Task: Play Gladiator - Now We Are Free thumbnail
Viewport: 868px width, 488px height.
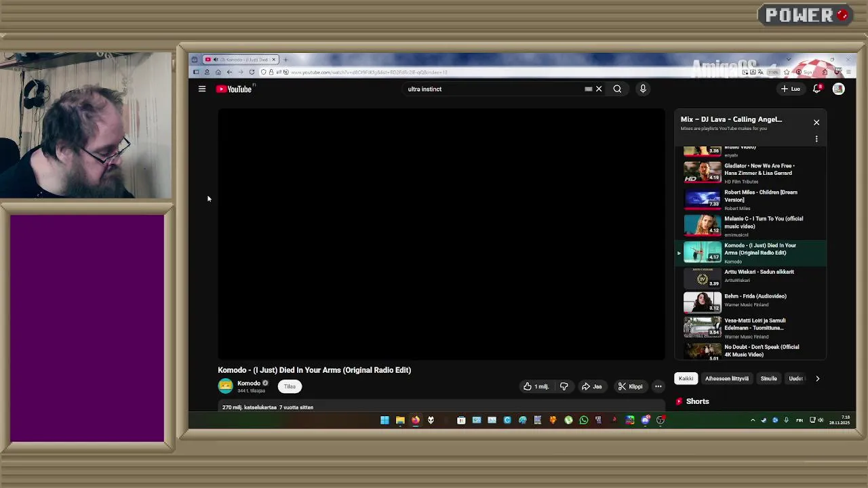Action: pos(703,172)
